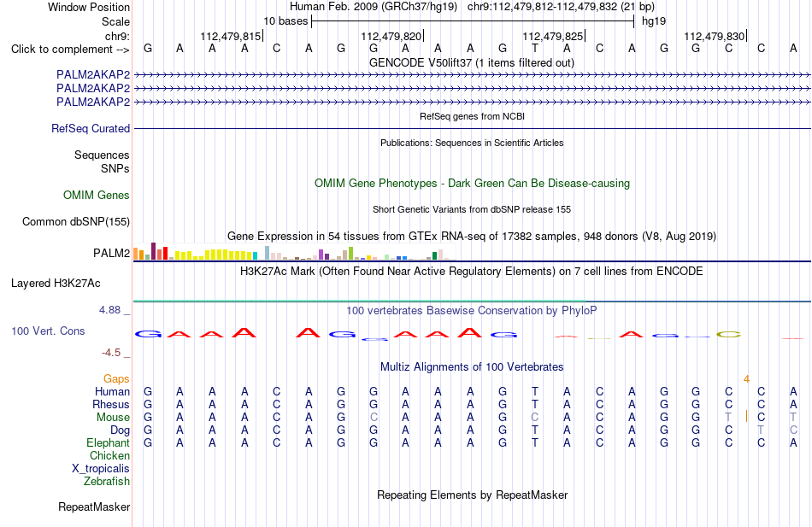Click the '10 bases' scale text

click(x=285, y=21)
